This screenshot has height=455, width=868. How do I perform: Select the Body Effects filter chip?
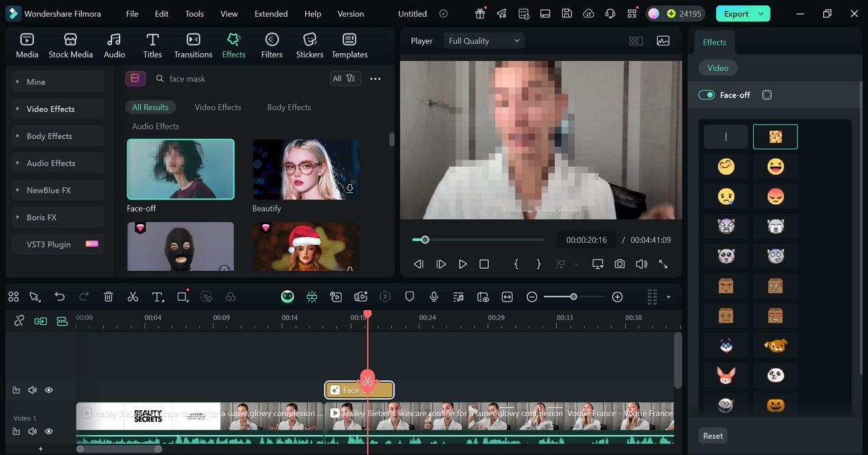289,107
